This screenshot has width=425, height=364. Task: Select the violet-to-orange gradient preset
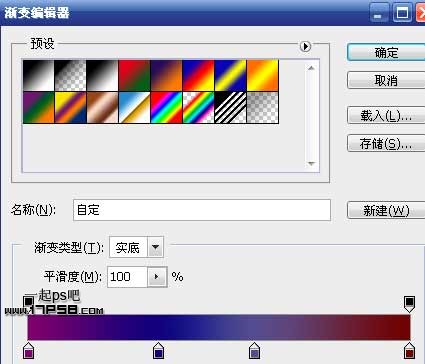pyautogui.click(x=166, y=75)
